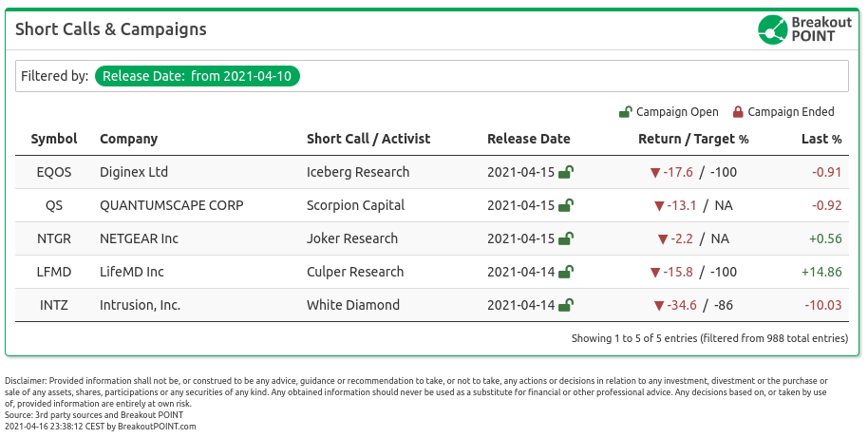Click the green Campaign Open legend lock
The image size is (868, 438).
tap(626, 112)
